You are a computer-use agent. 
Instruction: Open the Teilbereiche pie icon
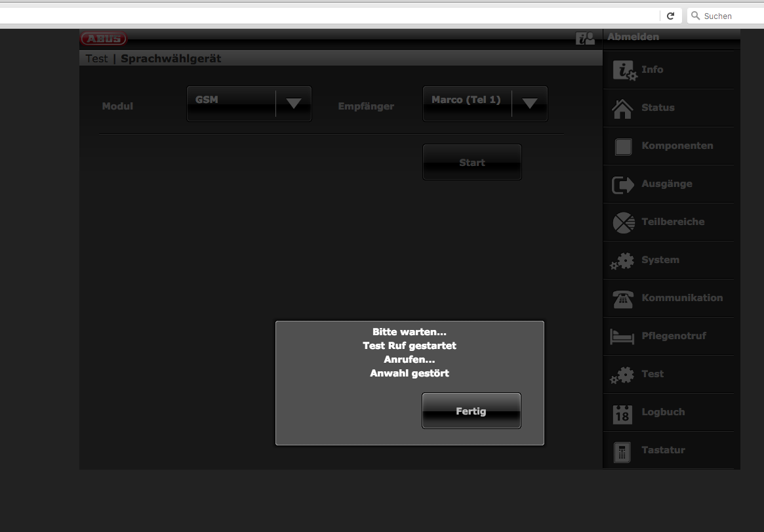pyautogui.click(x=623, y=223)
